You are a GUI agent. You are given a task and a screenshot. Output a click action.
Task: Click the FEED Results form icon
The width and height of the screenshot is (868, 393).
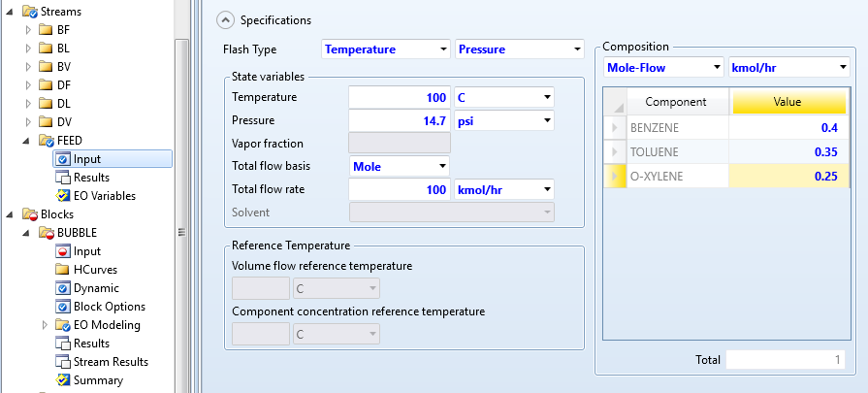(x=62, y=178)
